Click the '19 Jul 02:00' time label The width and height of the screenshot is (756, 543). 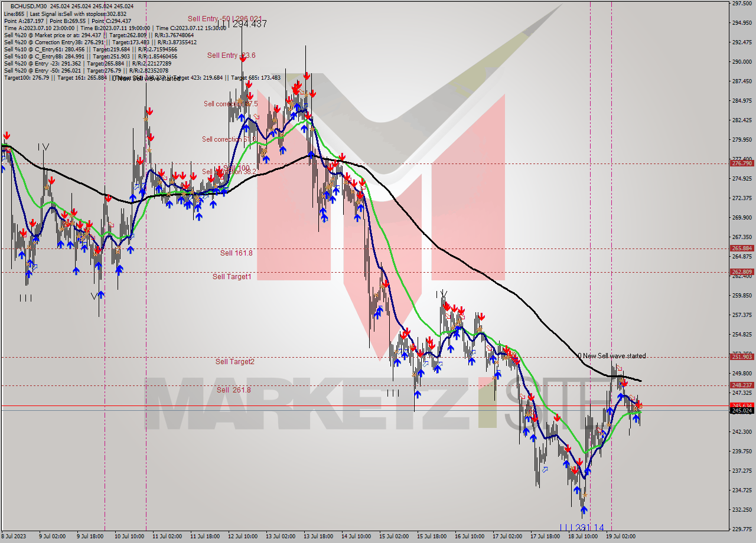621,537
